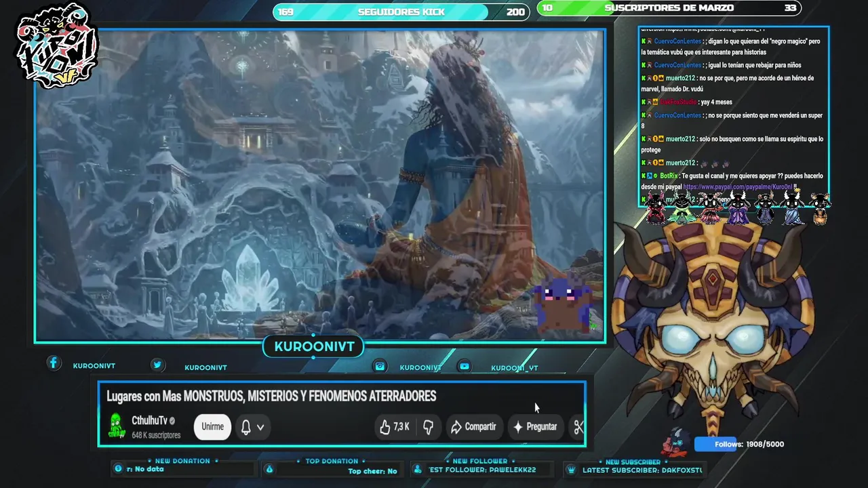
Task: Click the Unirme join button
Action: pyautogui.click(x=212, y=427)
